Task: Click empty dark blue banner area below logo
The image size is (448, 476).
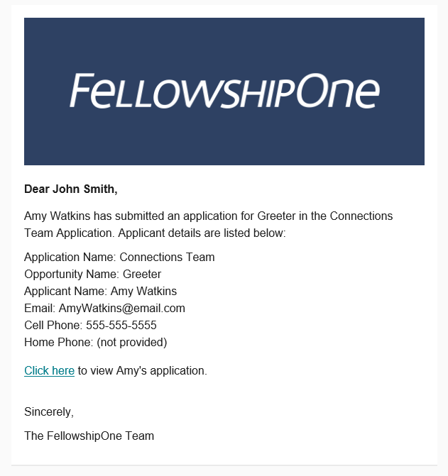Action: 224,138
